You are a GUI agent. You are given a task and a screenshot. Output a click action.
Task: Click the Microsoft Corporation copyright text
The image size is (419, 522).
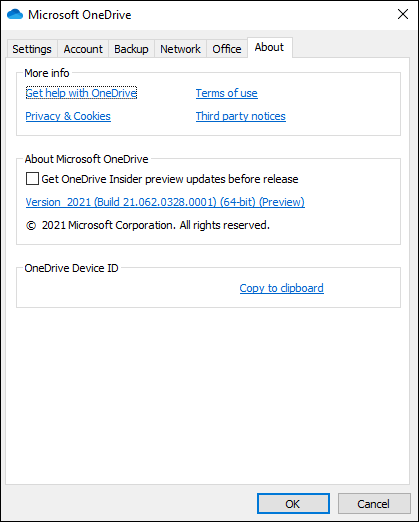148,225
